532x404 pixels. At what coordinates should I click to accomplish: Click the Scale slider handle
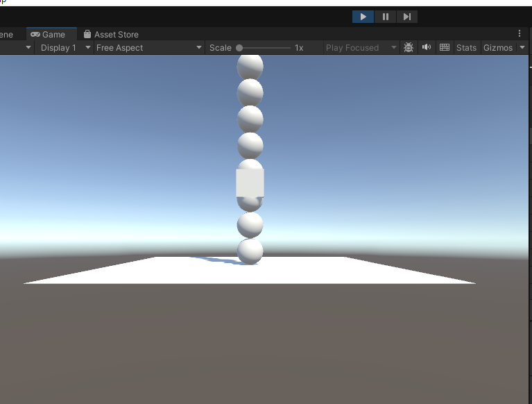pyautogui.click(x=239, y=48)
